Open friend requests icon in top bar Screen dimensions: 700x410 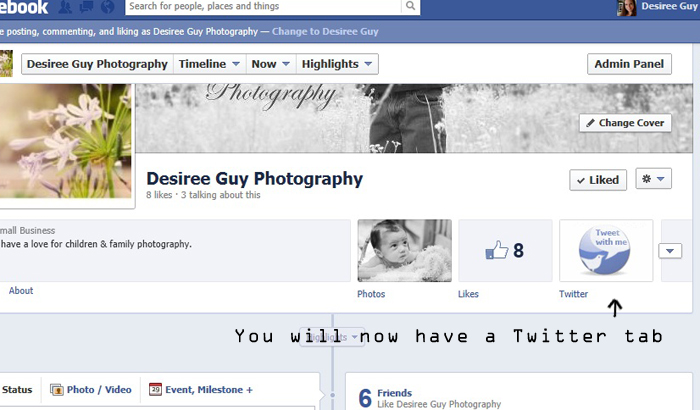tap(65, 7)
